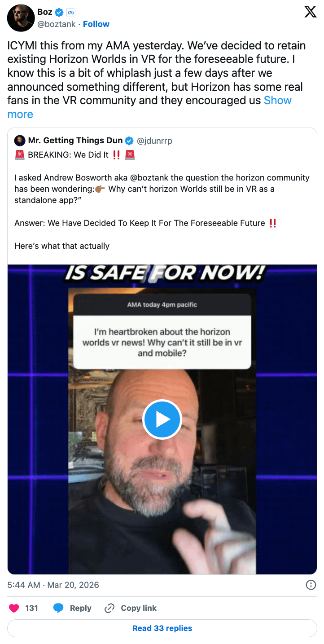Image resolution: width=324 pixels, height=644 pixels.
Task: Open the @jdunrrp handle
Action: [x=154, y=141]
